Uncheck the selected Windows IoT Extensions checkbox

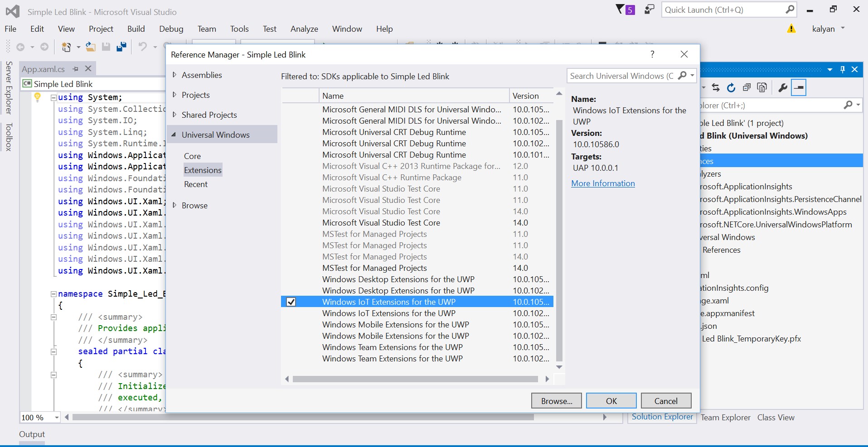coord(291,302)
